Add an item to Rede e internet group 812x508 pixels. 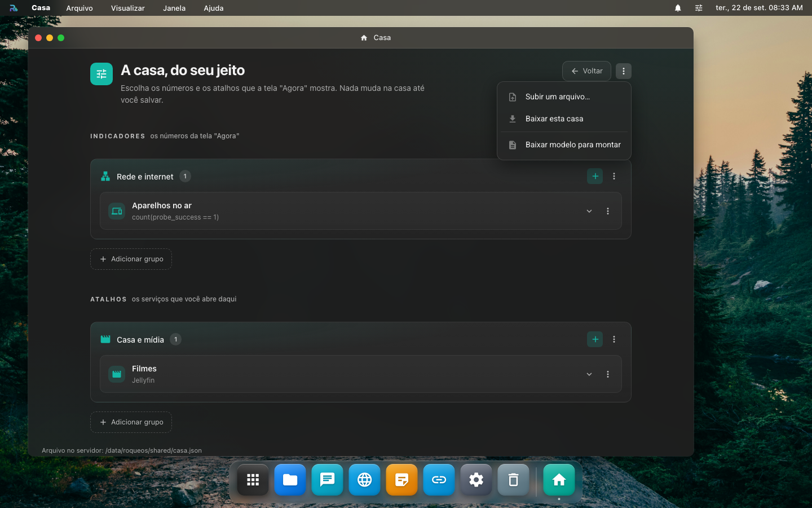coord(595,176)
